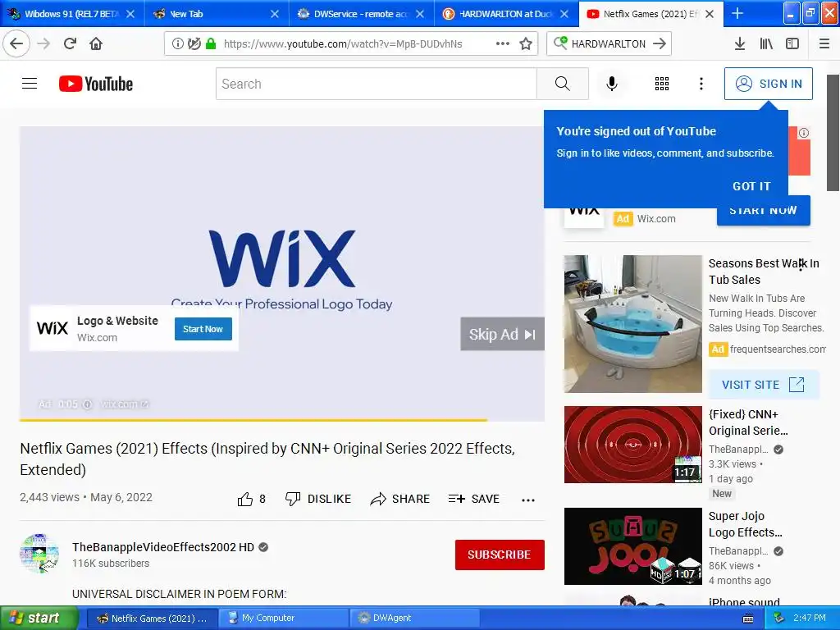Screen dimensions: 840x630
Task: Click Start Now on Wix ad overlay
Action: (203, 329)
